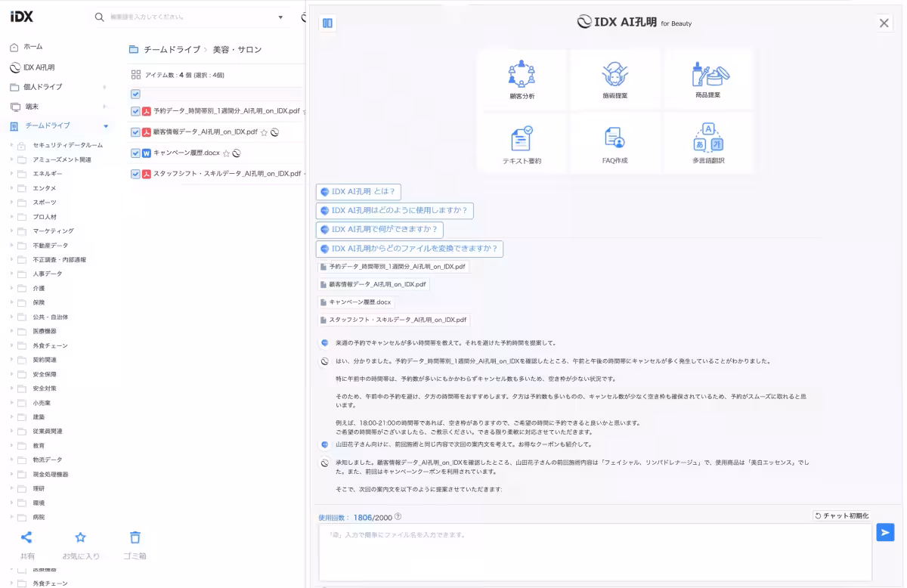
Task: Open 個人ドライブ in sidebar
Action: [x=36, y=87]
